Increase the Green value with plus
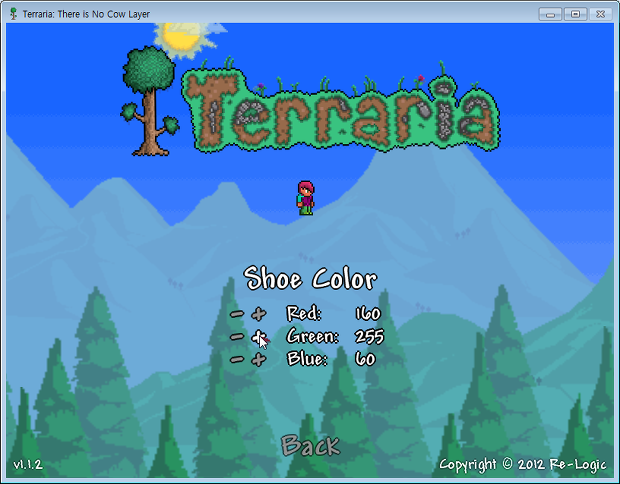This screenshot has width=620, height=484. coord(259,337)
